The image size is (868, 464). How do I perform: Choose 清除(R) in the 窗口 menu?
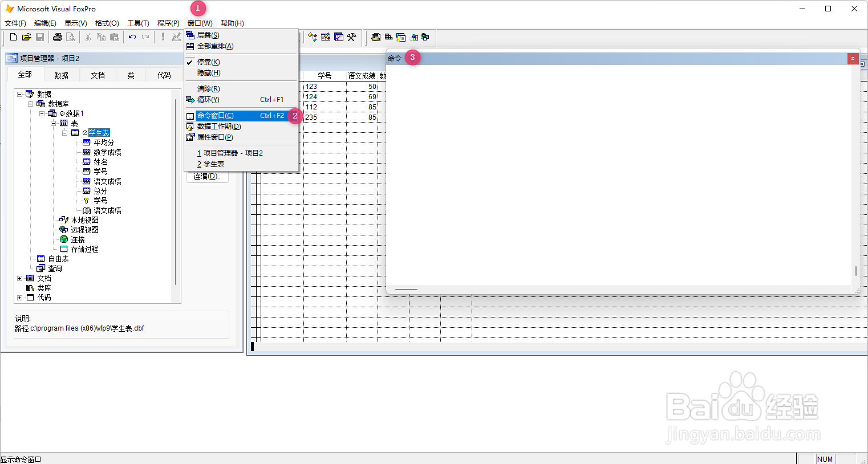coord(241,89)
